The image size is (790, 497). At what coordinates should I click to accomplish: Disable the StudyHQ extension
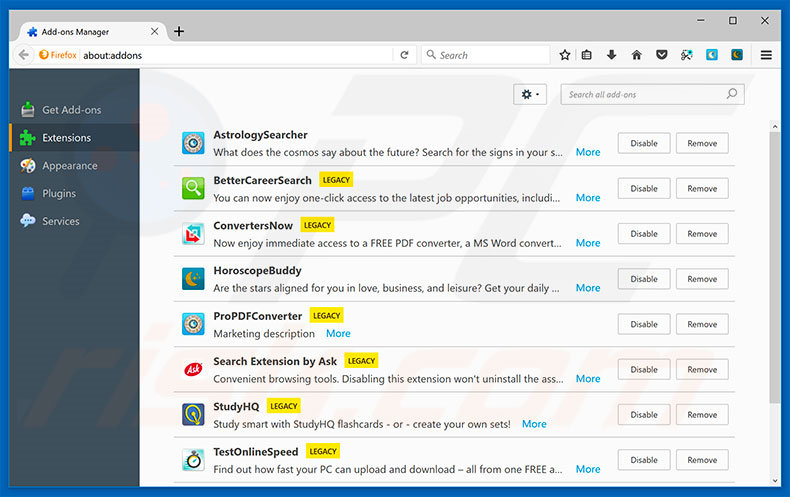[643, 415]
